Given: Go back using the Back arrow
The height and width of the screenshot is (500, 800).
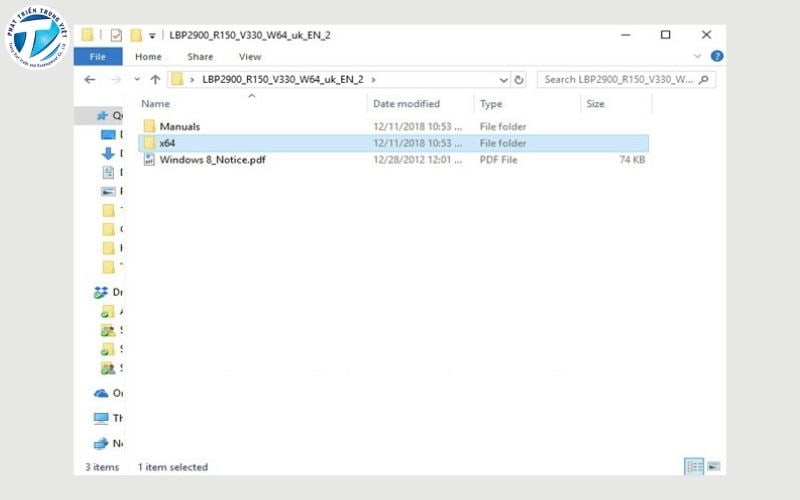Looking at the screenshot, I should click(x=88, y=79).
